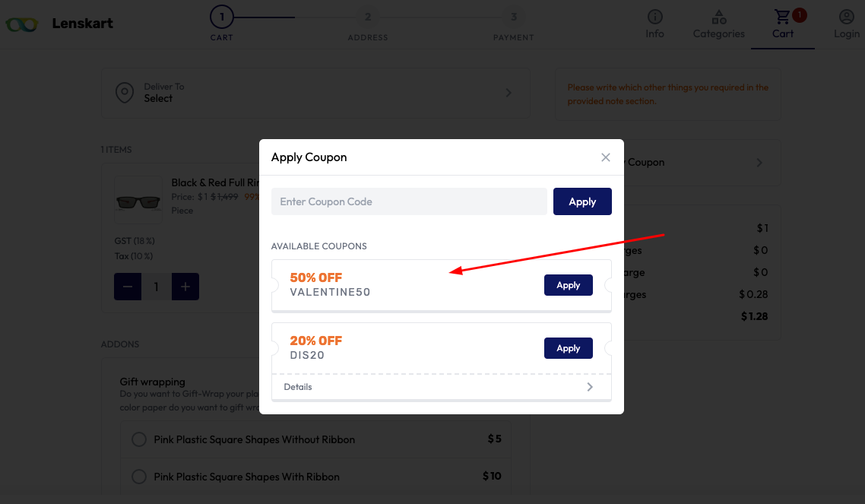Click the Login profile icon
Viewport: 865px width, 504px height.
(846, 17)
